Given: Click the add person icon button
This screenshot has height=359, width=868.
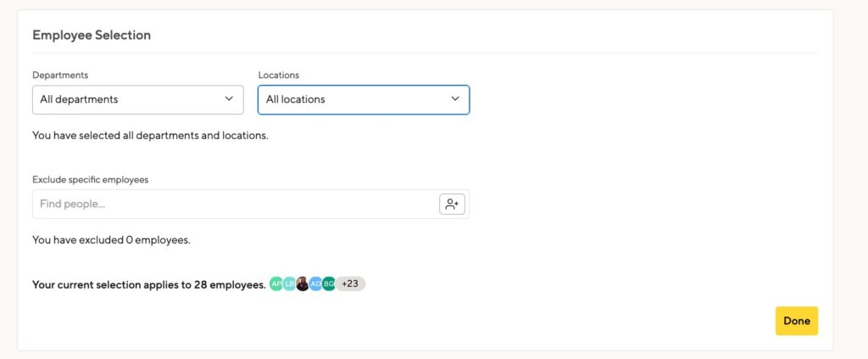Looking at the screenshot, I should 452,204.
